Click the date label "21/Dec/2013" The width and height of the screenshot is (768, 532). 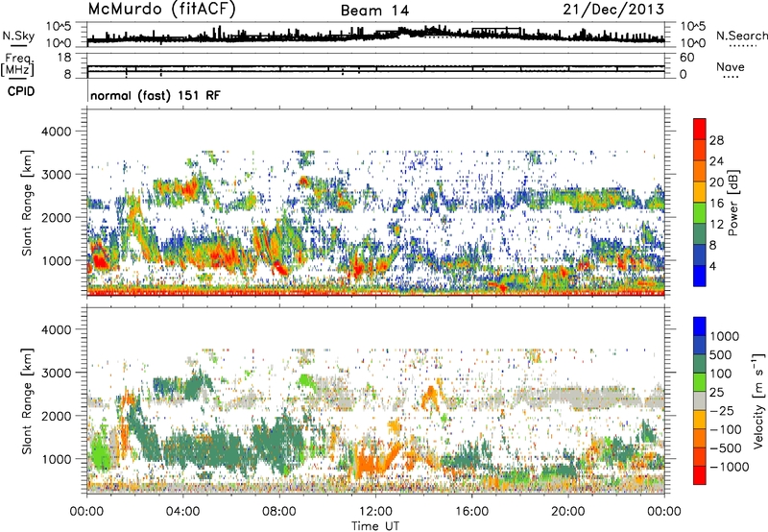coord(613,10)
